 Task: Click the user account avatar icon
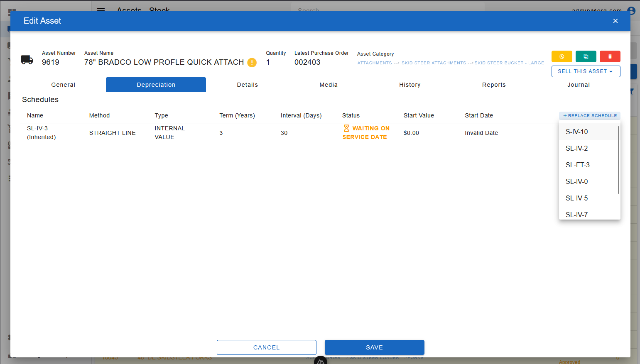[631, 11]
